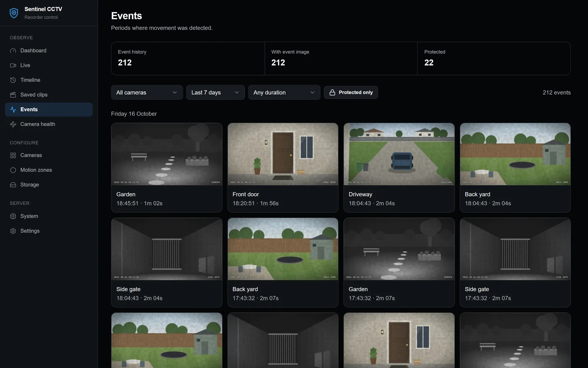This screenshot has width=588, height=368.
Task: Click the Live camera icon
Action: click(x=13, y=65)
